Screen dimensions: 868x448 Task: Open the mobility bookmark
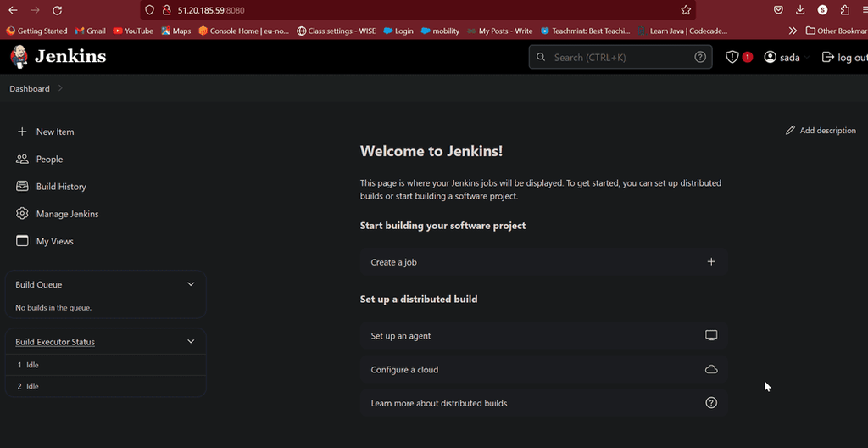[440, 31]
